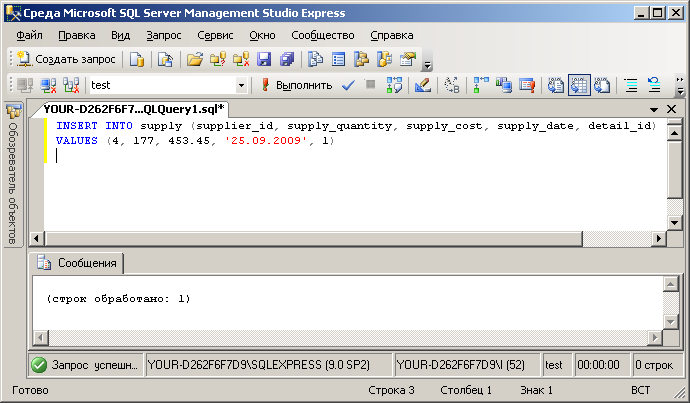Image resolution: width=690 pixels, height=403 pixels.
Task: Open the Вид menu
Action: point(120,35)
